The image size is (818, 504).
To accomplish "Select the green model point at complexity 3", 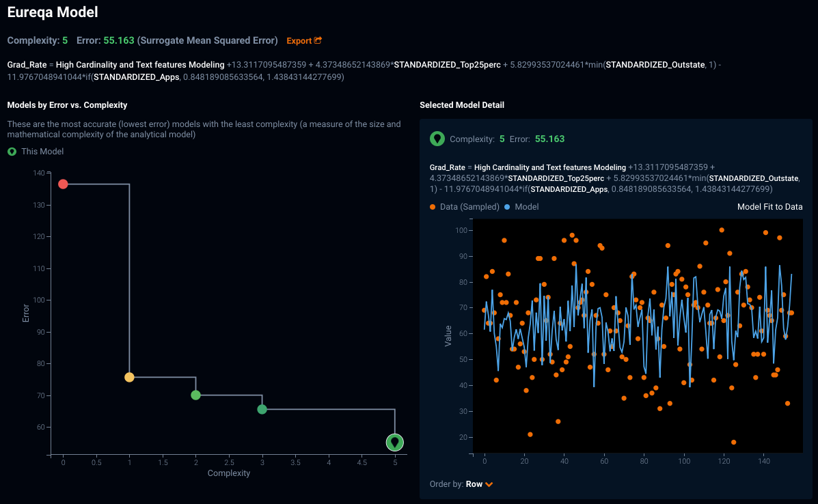I will [x=262, y=409].
